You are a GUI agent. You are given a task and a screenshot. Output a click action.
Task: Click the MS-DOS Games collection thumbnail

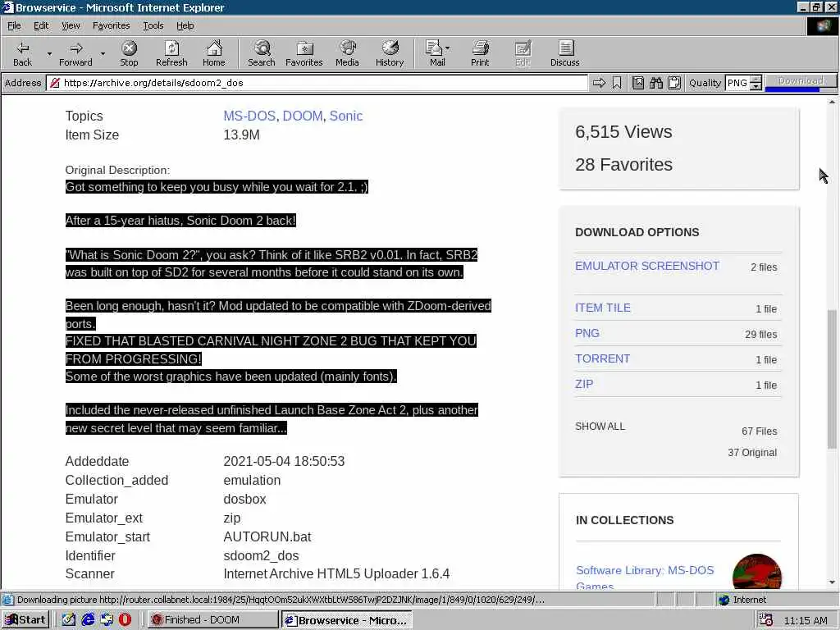[757, 572]
